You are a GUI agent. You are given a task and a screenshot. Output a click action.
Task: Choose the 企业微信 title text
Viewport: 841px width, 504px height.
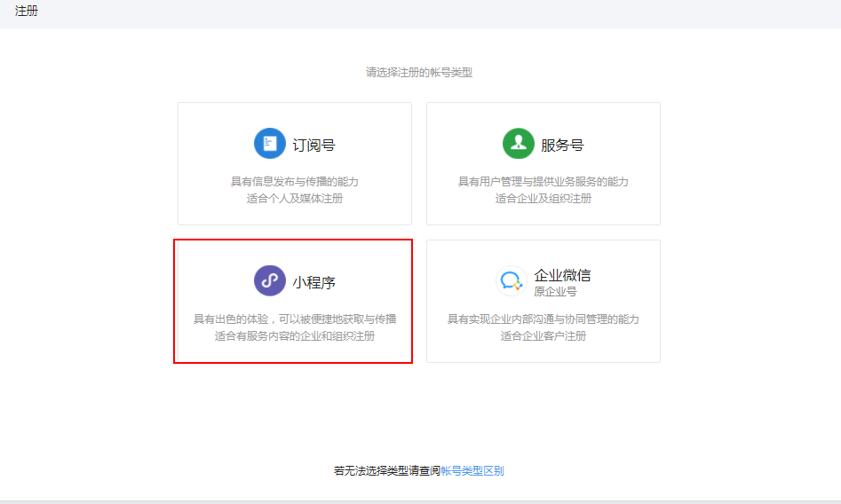pyautogui.click(x=562, y=275)
